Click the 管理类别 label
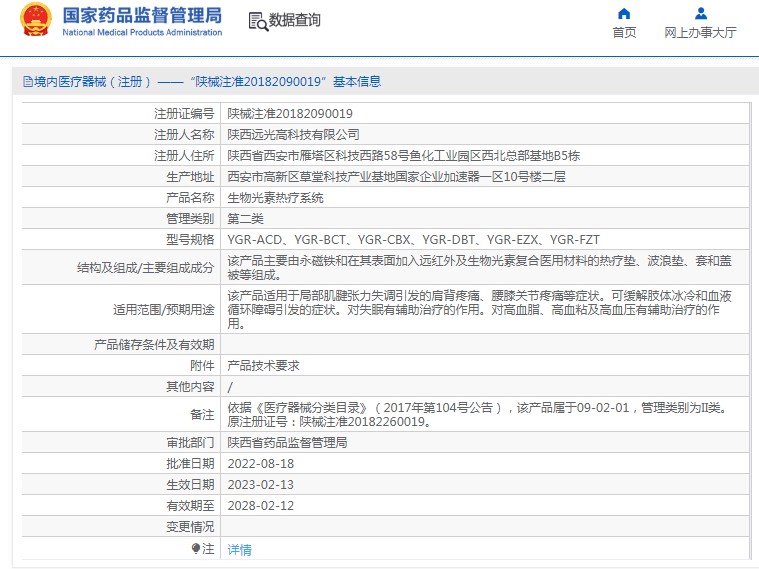 tap(190, 218)
